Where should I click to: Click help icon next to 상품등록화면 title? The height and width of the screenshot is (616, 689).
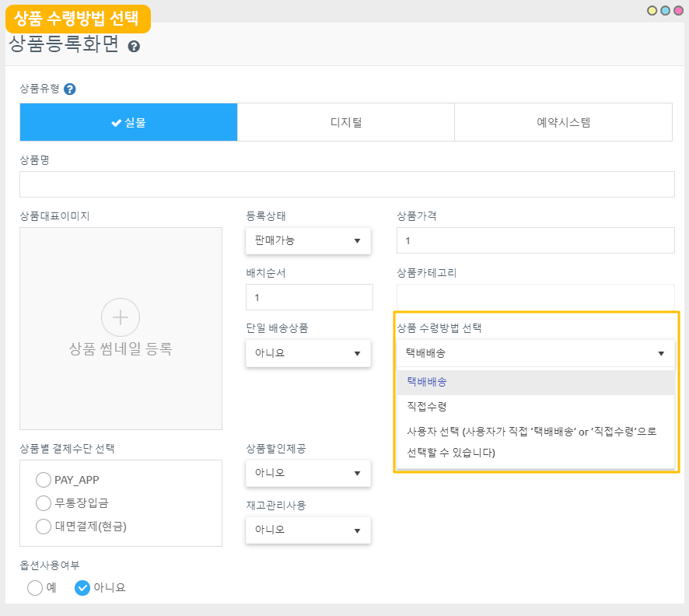click(134, 47)
